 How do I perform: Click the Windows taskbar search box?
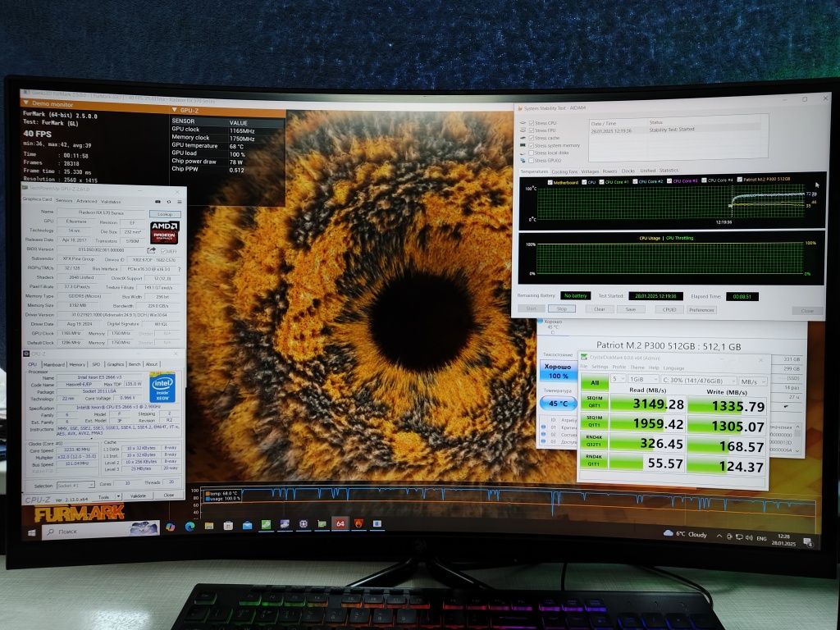tap(100, 531)
